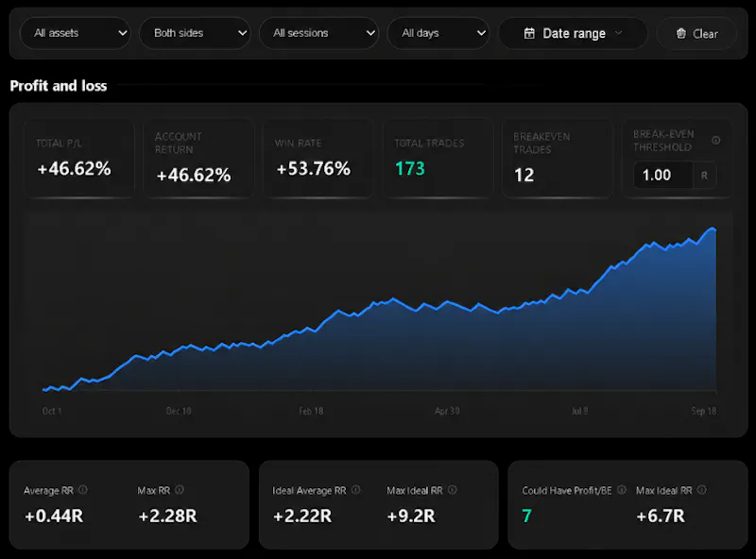Screen dimensions: 756x559
Task: Click the Clear filters button
Action: tap(696, 34)
